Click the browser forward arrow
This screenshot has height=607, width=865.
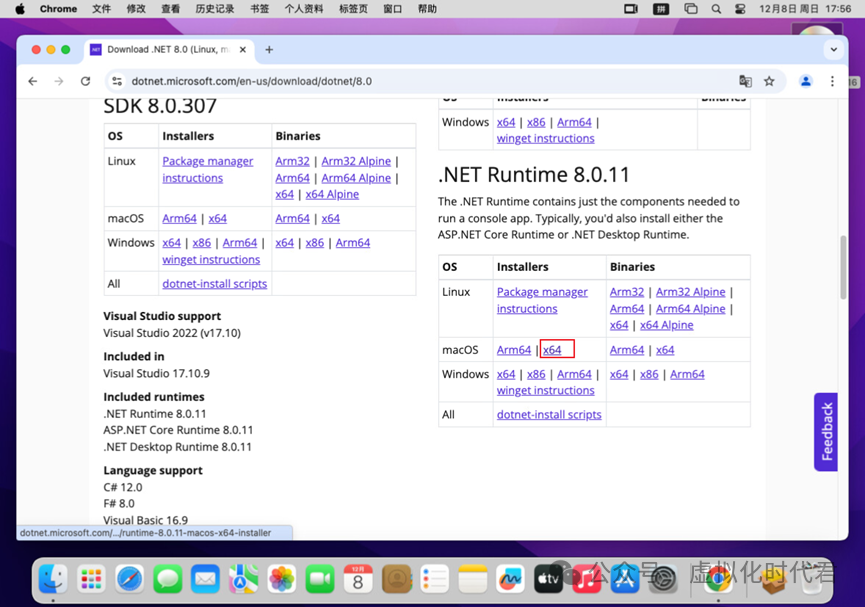point(58,81)
